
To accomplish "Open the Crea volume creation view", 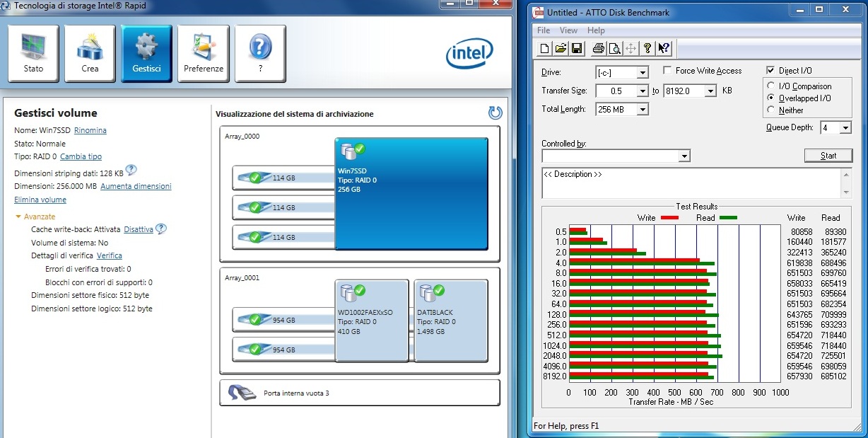I will (90, 54).
